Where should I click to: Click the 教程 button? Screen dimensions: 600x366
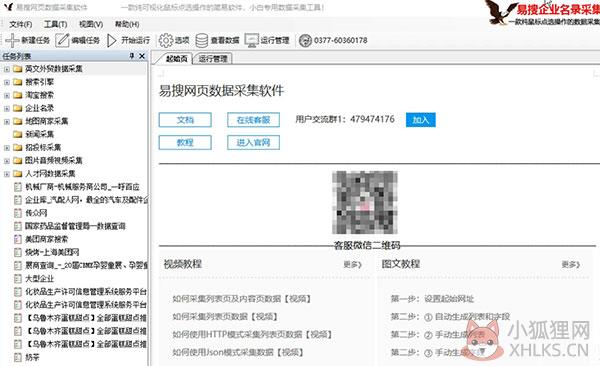point(185,142)
